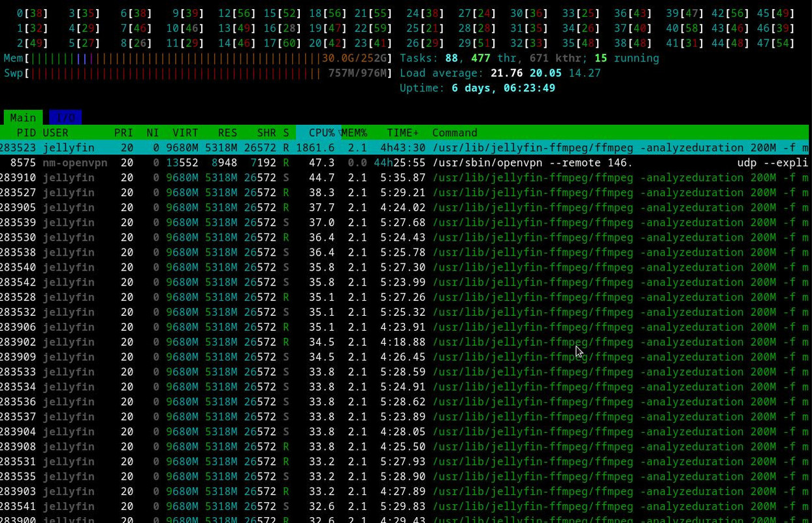Viewport: 812px width, 523px height.
Task: Click TIME value 5:28.59
Action: (403, 372)
